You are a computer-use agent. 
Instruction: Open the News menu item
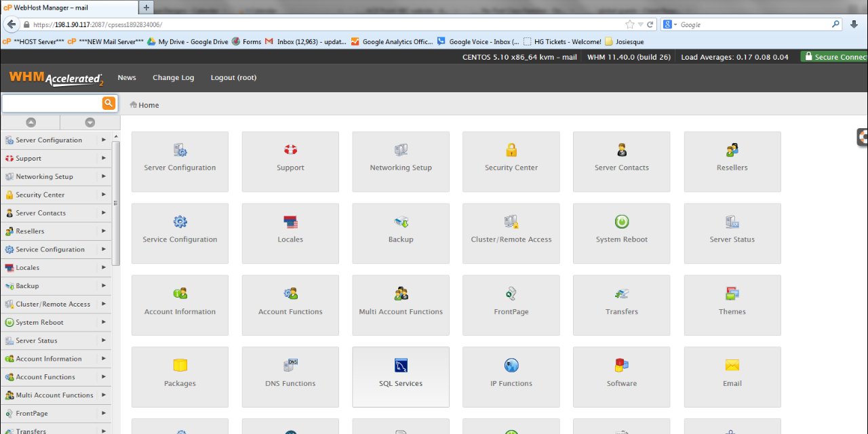127,78
